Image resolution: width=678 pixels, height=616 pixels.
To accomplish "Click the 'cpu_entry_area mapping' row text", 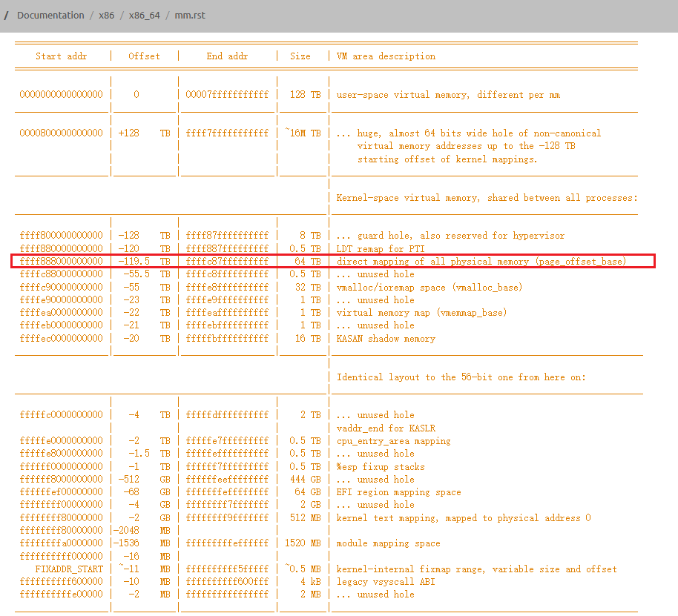I will (x=393, y=441).
